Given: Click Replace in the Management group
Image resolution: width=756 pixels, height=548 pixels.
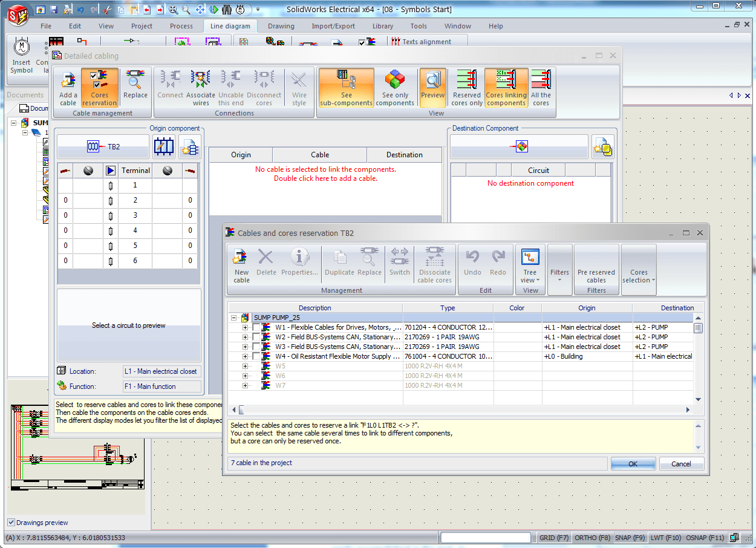Looking at the screenshot, I should pos(370,263).
